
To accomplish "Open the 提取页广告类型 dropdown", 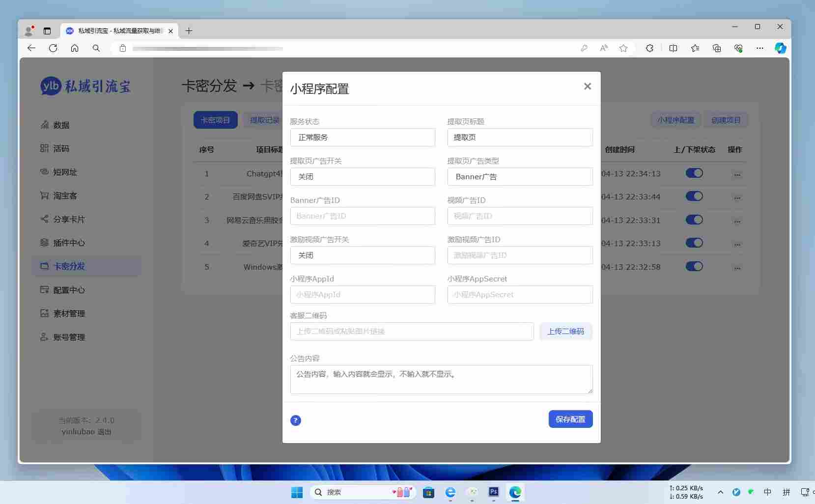I will 519,176.
